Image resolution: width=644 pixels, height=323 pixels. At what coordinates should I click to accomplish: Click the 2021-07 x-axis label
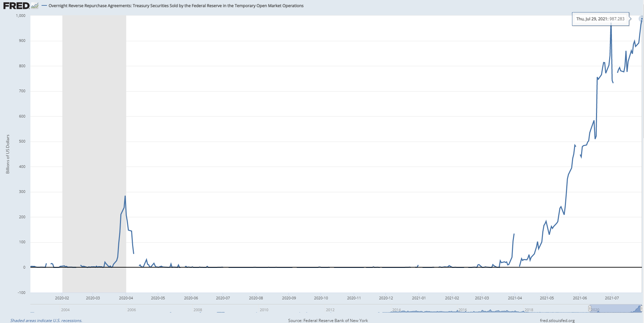(x=612, y=298)
